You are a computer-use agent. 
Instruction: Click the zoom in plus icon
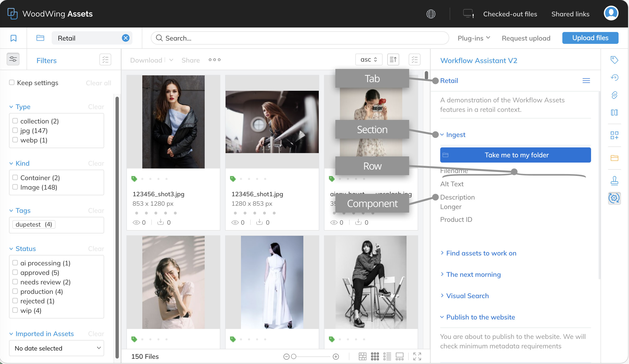[336, 357]
